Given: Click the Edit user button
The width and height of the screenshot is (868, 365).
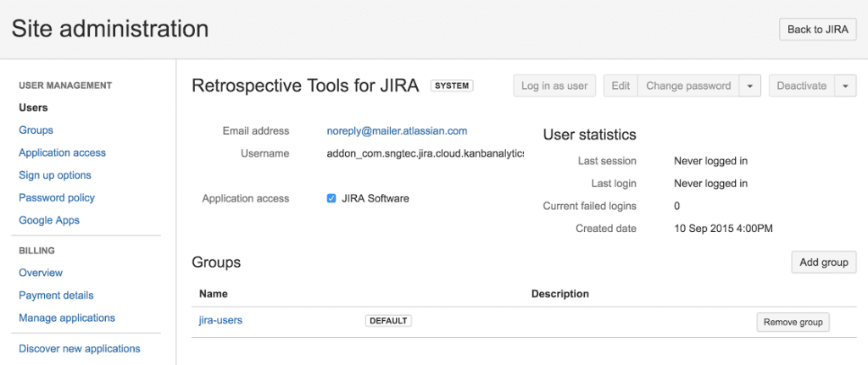Looking at the screenshot, I should tap(620, 86).
